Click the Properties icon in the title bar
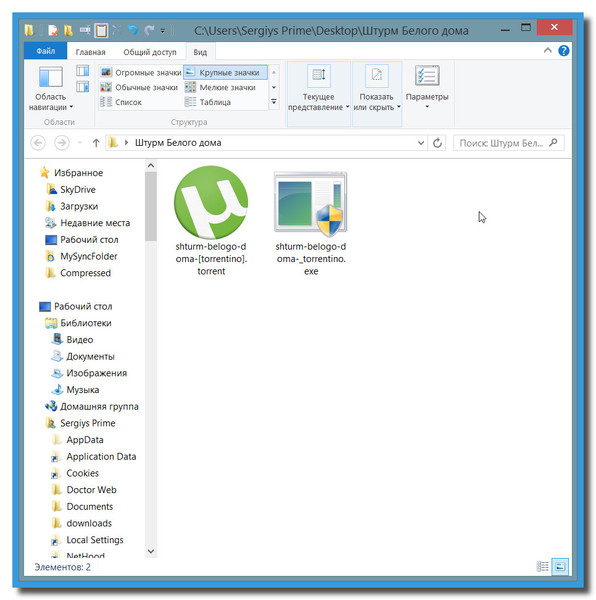Image resolution: width=596 pixels, height=600 pixels. coord(52,30)
